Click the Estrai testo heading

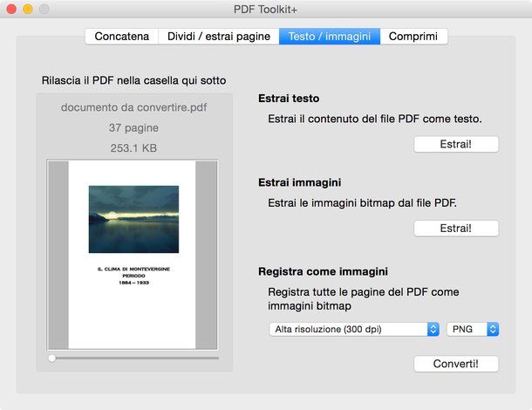[289, 99]
